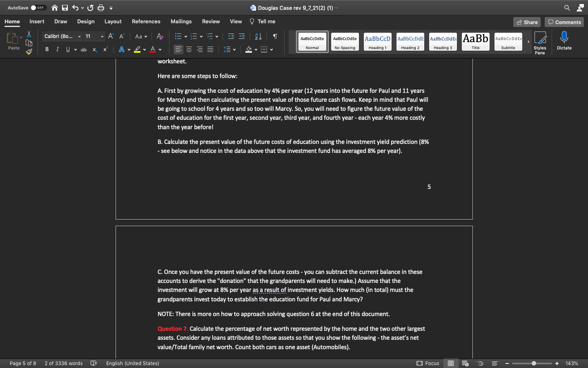Toggle paragraph marks display
Screen dimensions: 588x368
tap(275, 36)
